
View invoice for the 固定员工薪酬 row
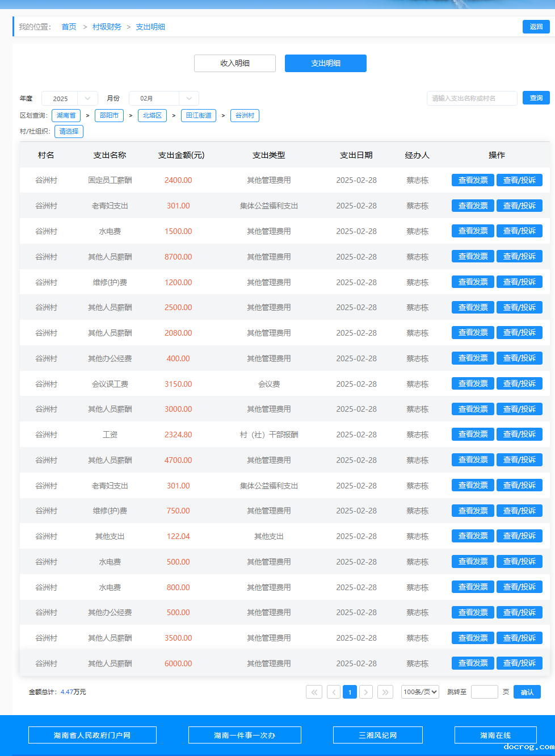[473, 180]
